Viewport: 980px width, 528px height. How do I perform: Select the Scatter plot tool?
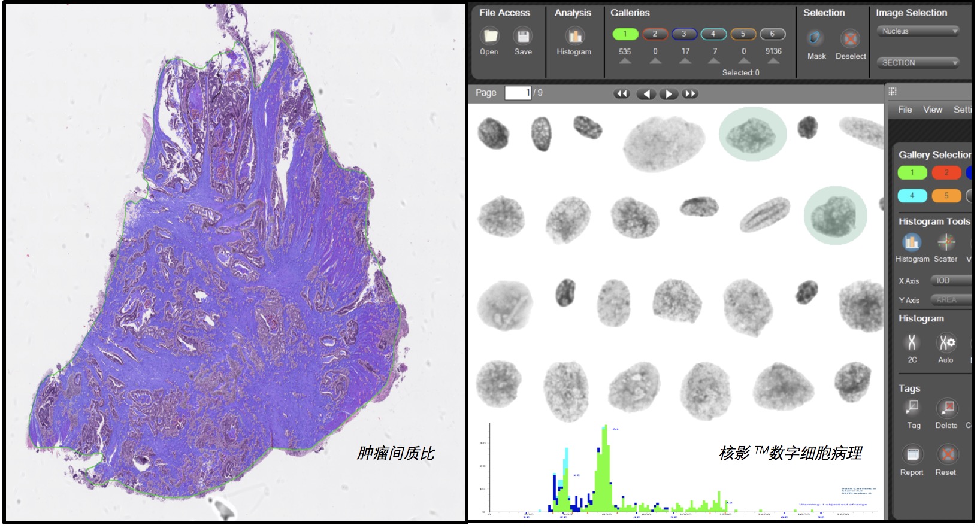pyautogui.click(x=946, y=242)
